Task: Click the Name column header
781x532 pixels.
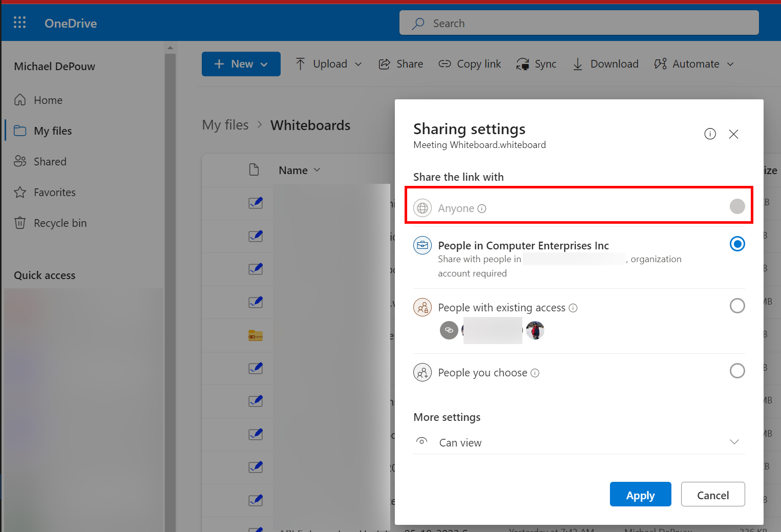Action: tap(293, 171)
